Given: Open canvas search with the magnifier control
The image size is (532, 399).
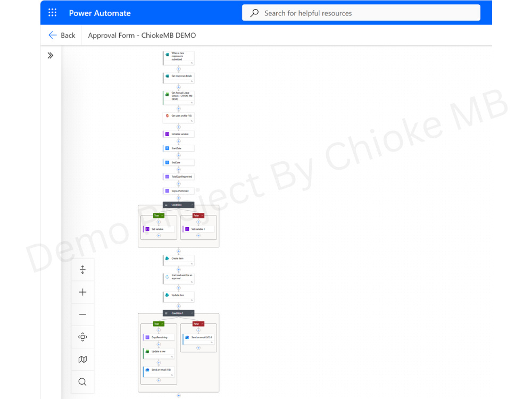Looking at the screenshot, I should point(82,381).
